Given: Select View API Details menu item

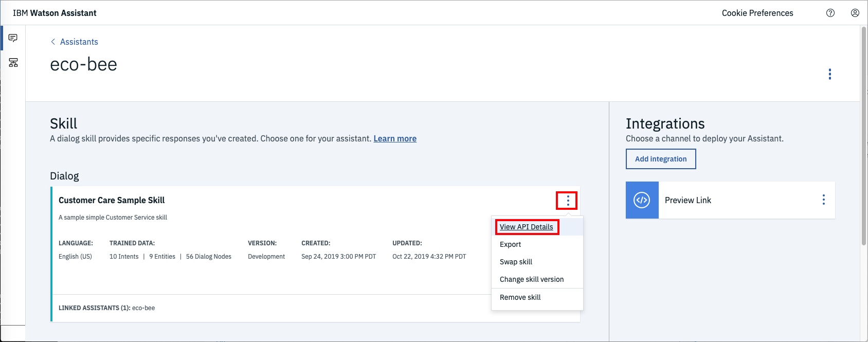Looking at the screenshot, I should tap(527, 227).
